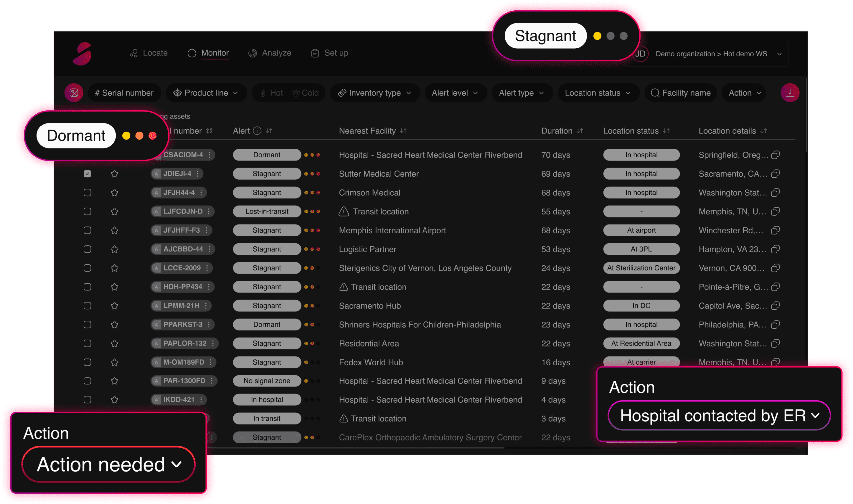Click the Alert column info icon
Screen dimensions: 853x504
click(x=257, y=131)
